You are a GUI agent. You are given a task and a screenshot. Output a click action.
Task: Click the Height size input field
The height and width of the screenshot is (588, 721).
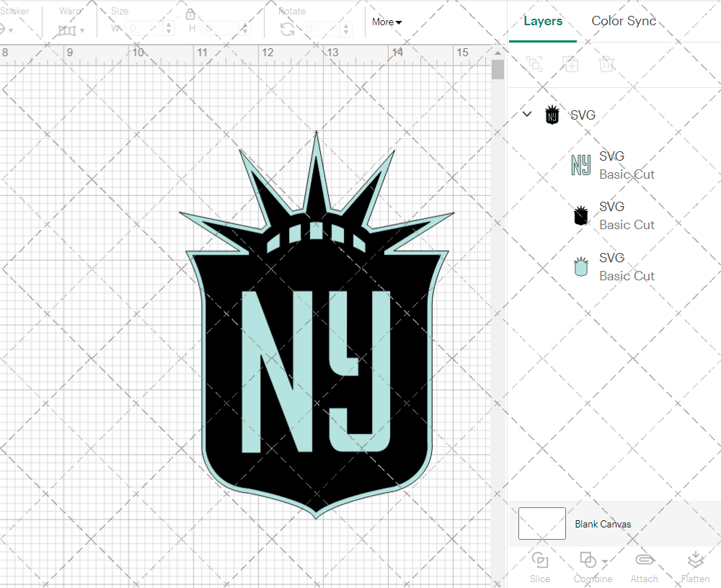pos(220,29)
